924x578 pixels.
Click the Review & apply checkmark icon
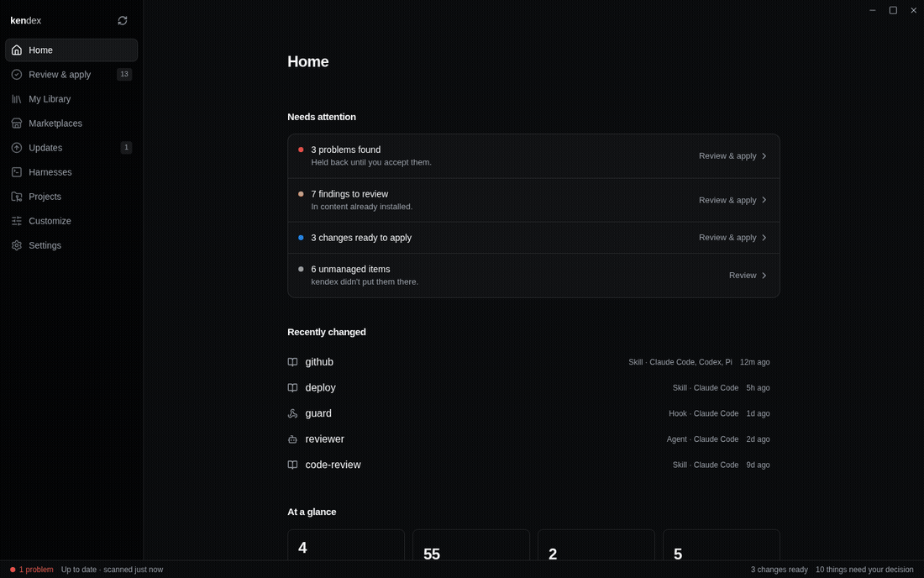tap(17, 74)
